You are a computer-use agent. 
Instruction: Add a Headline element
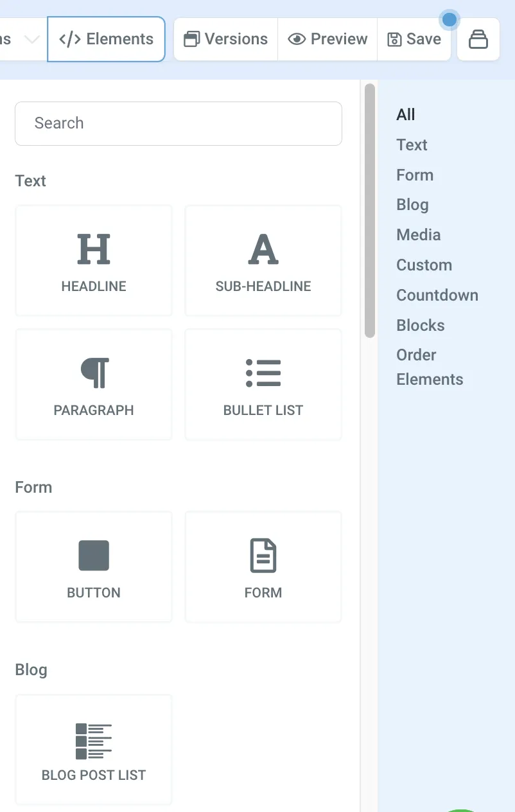tap(94, 261)
